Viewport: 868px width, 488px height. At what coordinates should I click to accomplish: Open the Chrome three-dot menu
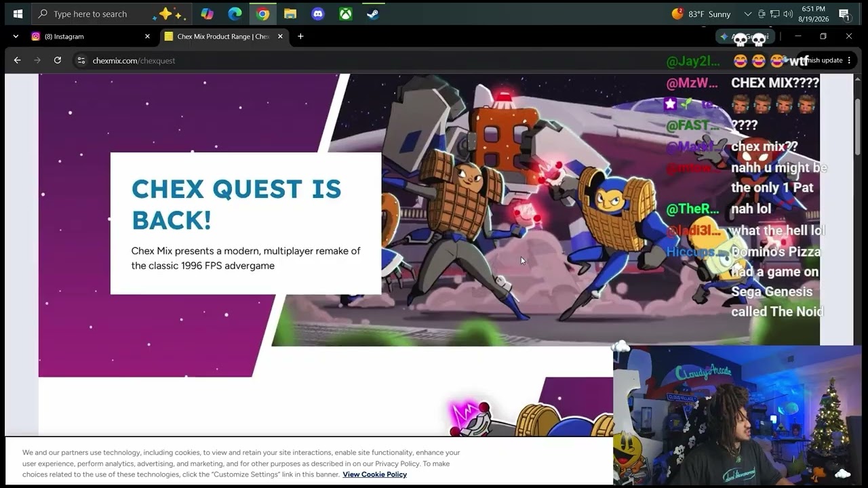pyautogui.click(x=849, y=60)
